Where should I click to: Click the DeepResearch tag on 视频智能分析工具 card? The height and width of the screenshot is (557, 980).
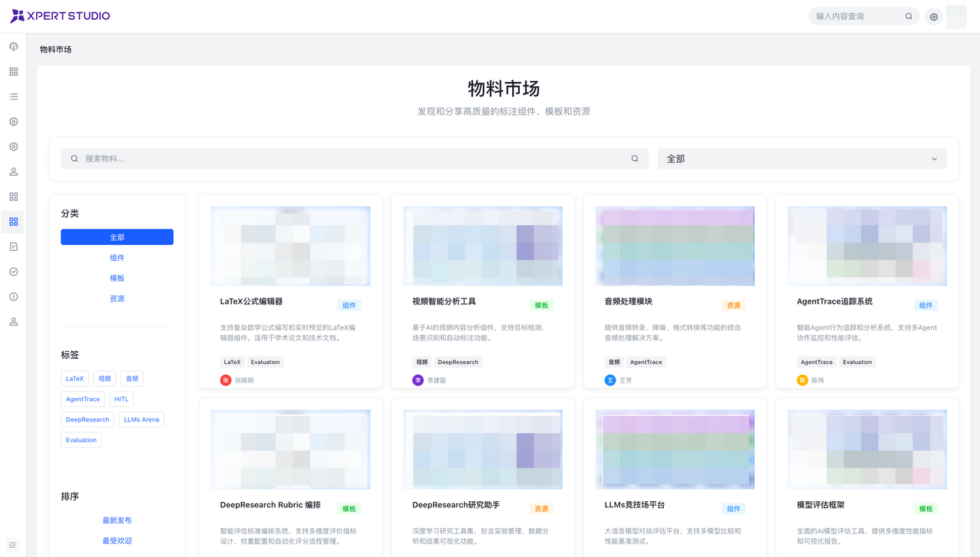pos(458,363)
